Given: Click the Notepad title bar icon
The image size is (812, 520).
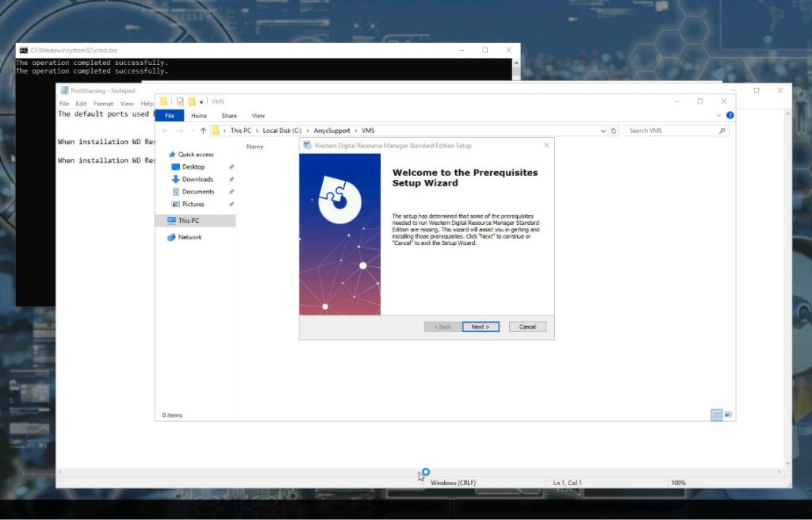Looking at the screenshot, I should point(64,90).
